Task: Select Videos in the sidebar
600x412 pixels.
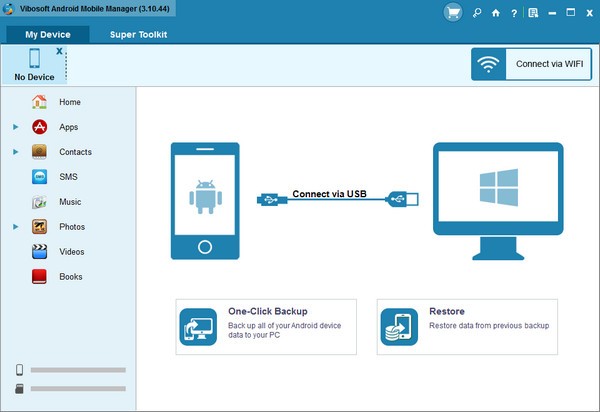Action: 72,252
